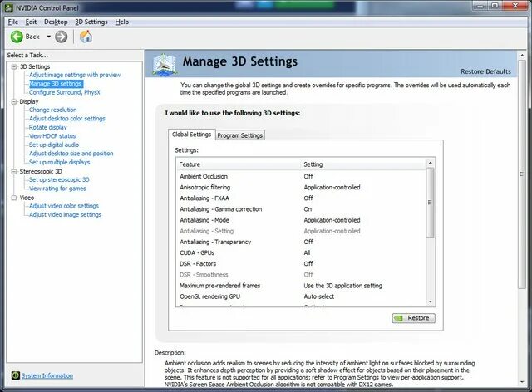This screenshot has width=532, height=392.
Task: Select Maximum pre-rendered frames row
Action: point(302,286)
